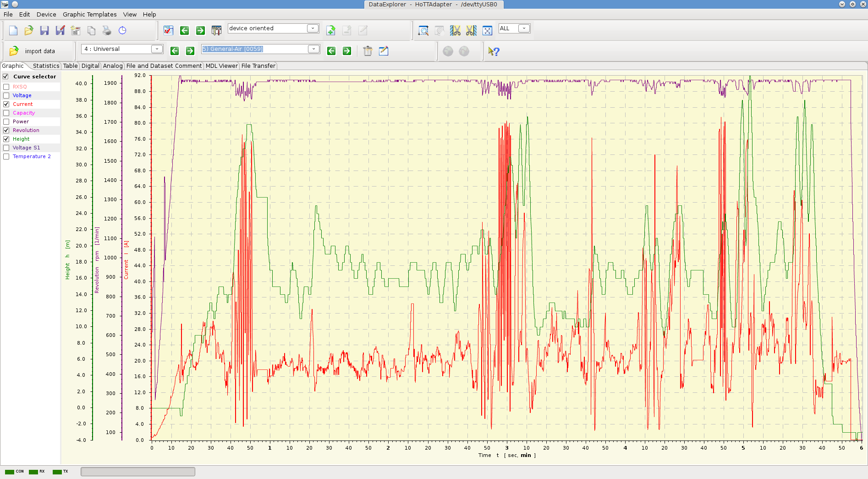Image resolution: width=868 pixels, height=479 pixels.
Task: Hide the Height curve via checkbox
Action: (6, 139)
